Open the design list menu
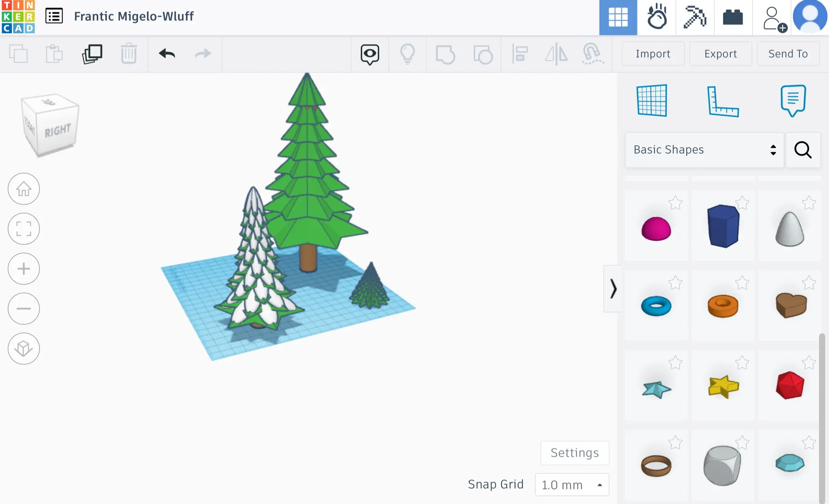The width and height of the screenshot is (829, 504). [x=54, y=16]
